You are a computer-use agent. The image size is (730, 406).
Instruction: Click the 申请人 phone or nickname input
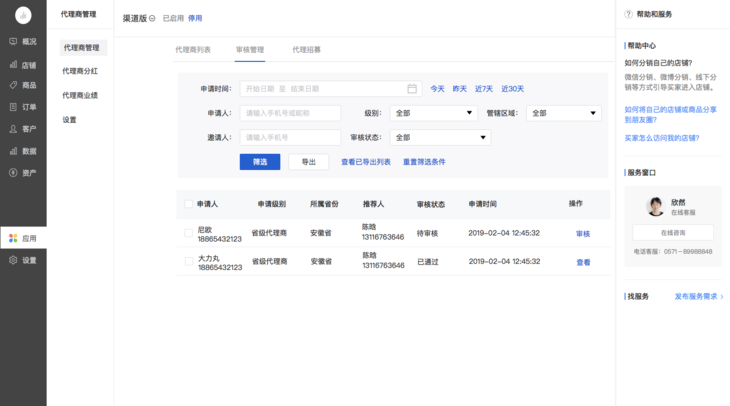click(290, 113)
